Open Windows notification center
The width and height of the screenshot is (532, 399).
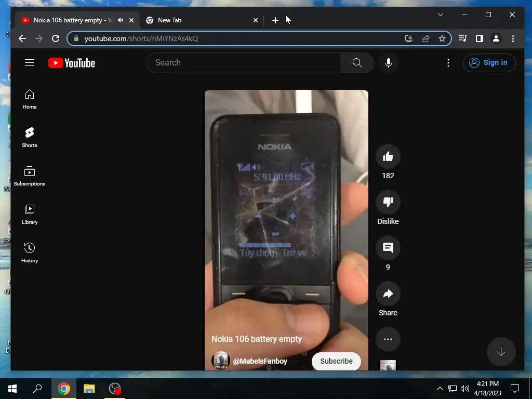tap(515, 389)
